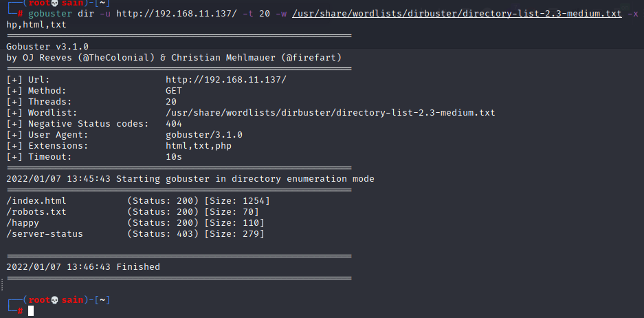Click the Finished timestamp line
The image size is (644, 318).
[83, 267]
